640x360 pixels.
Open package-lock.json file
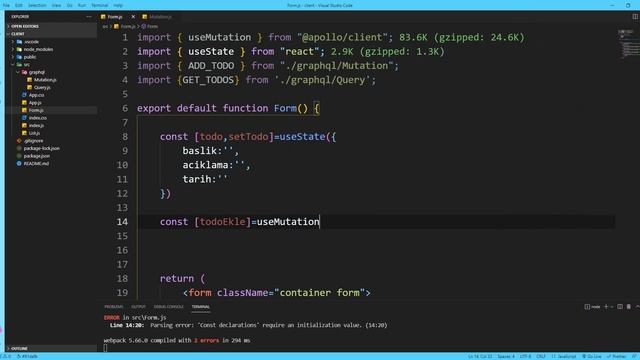click(41, 149)
